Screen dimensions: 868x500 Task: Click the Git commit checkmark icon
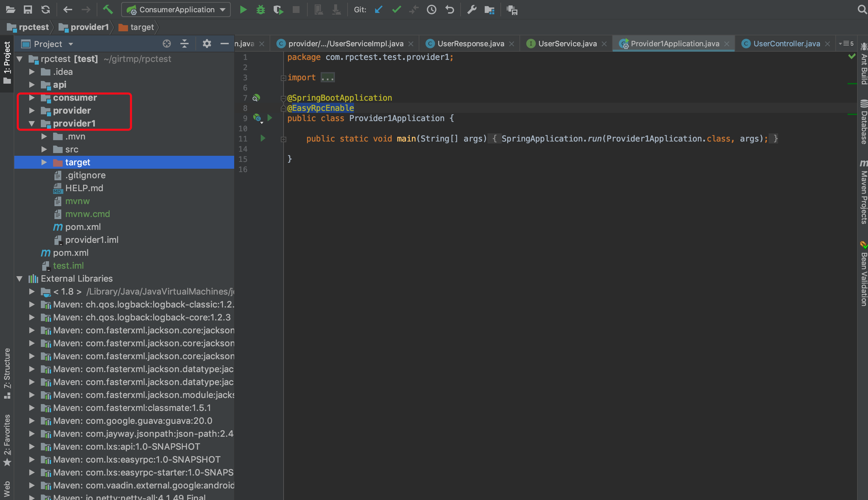point(396,10)
